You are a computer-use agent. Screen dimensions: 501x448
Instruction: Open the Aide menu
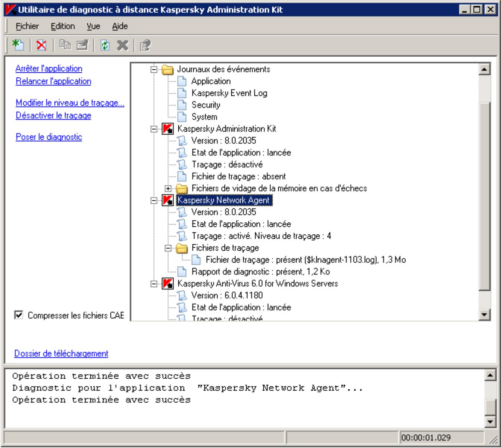click(120, 26)
